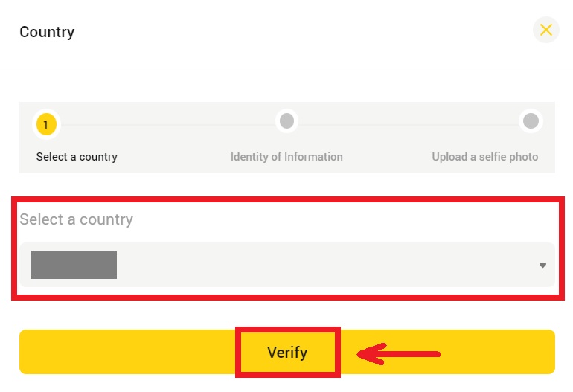
Task: Click the yellow step 1 circle
Action: (x=45, y=124)
